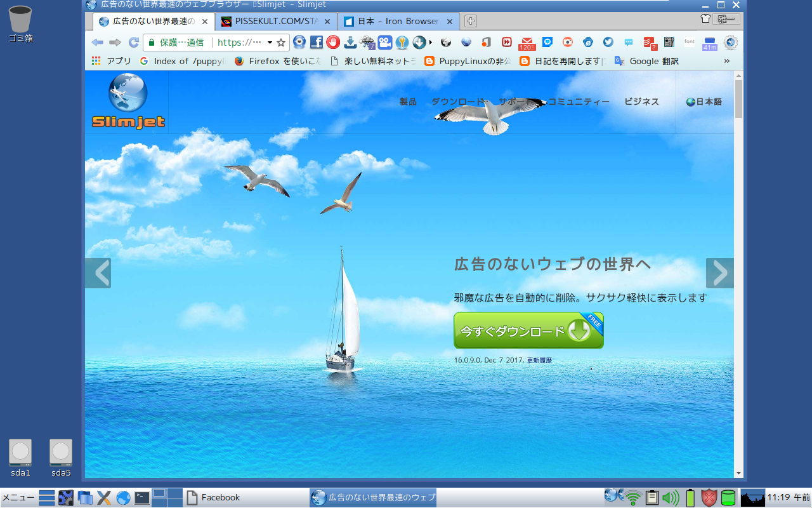Open the Facebook bookmark icon on toolbar
The image size is (812, 508).
point(315,43)
